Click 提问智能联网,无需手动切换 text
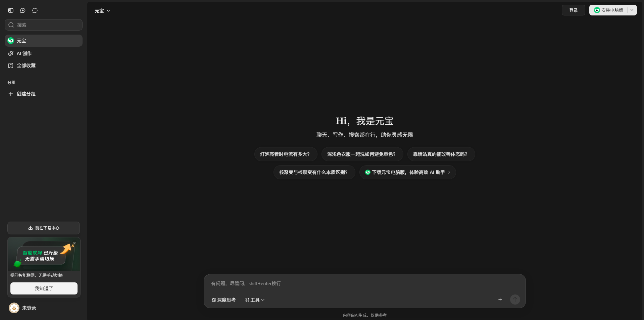 (37, 275)
